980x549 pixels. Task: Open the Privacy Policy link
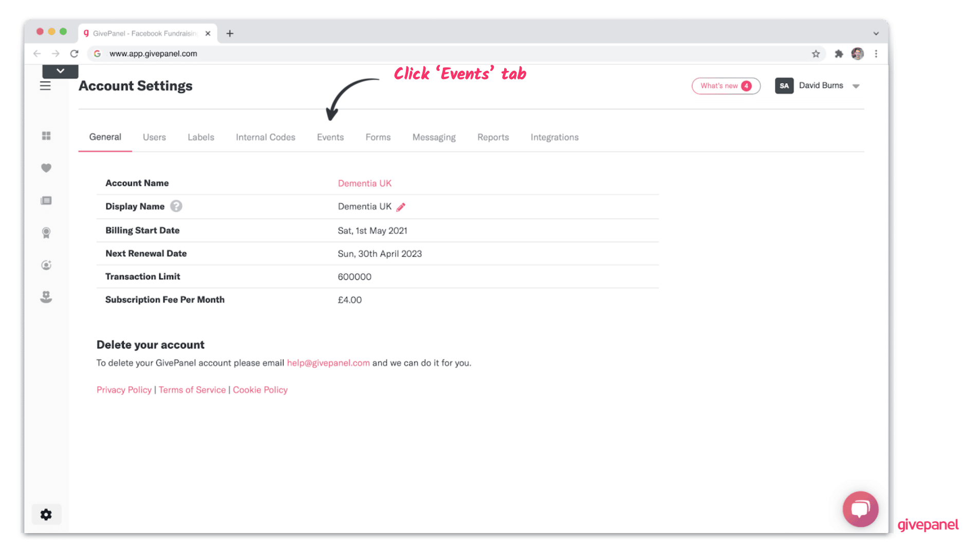tap(124, 390)
